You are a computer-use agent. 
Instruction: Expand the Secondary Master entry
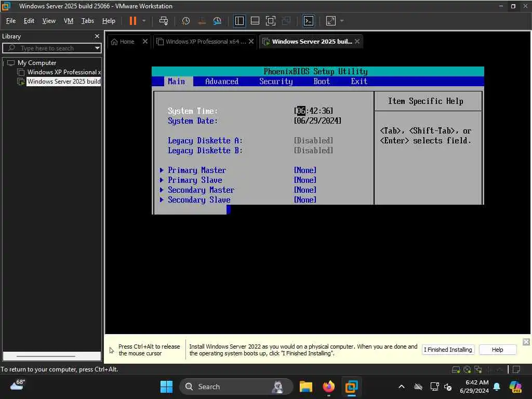tap(197, 190)
